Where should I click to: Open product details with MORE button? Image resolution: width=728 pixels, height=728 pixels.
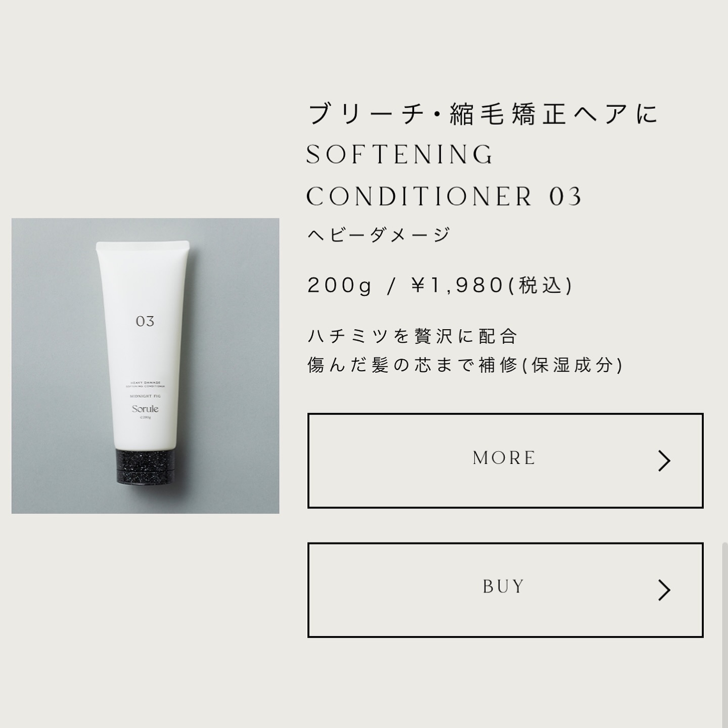click(x=505, y=461)
